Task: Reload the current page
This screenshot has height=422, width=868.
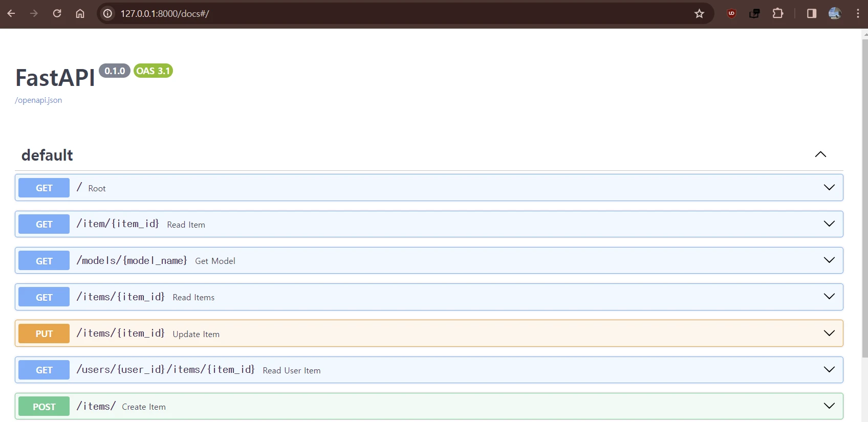Action: (57, 13)
